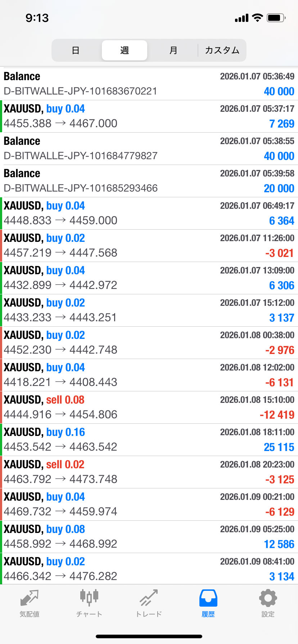This screenshot has width=298, height=644.
Task: Open the trade (トレード) tab icon
Action: 149,598
